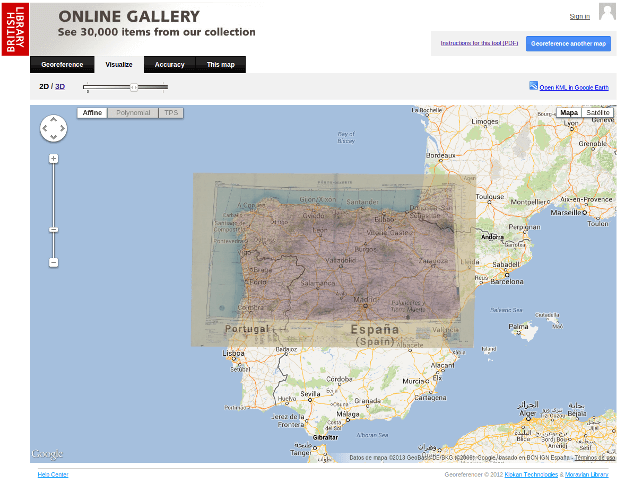Pan the map left with arrow control
The height and width of the screenshot is (484, 625).
pyautogui.click(x=45, y=128)
